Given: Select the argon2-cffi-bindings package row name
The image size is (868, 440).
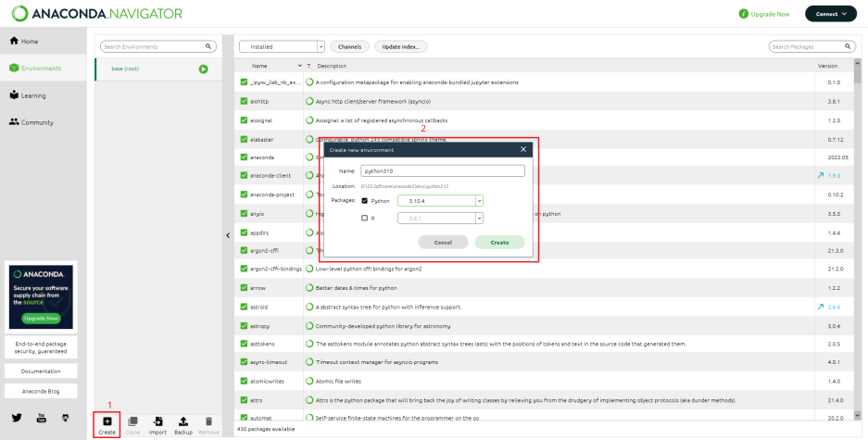Looking at the screenshot, I should [x=276, y=269].
